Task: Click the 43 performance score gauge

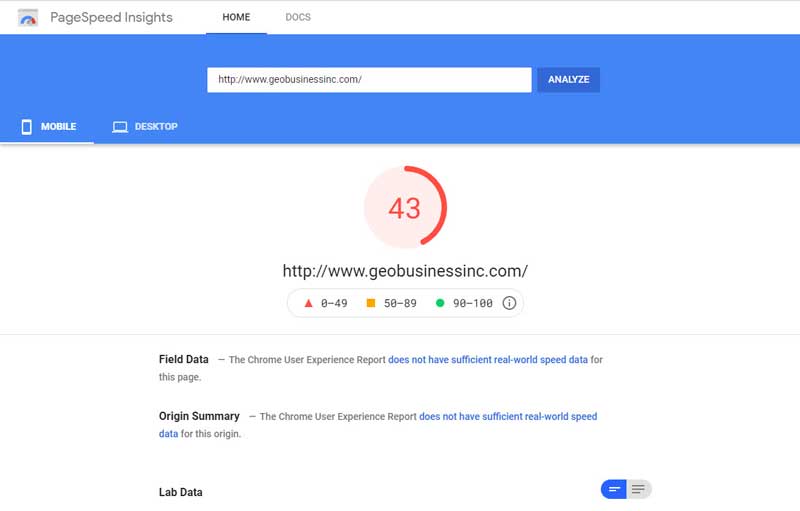Action: click(x=406, y=207)
